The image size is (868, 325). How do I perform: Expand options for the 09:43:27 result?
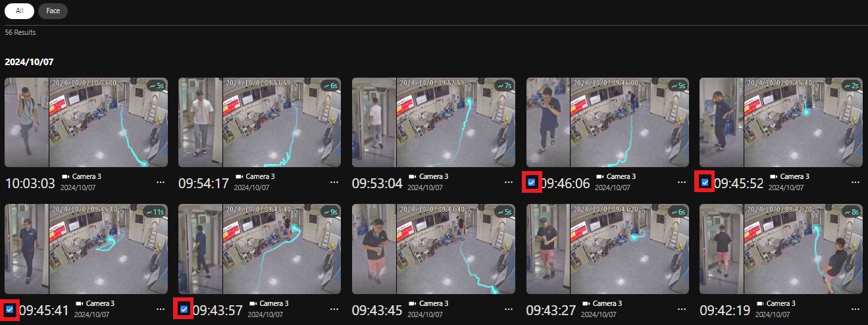682,308
